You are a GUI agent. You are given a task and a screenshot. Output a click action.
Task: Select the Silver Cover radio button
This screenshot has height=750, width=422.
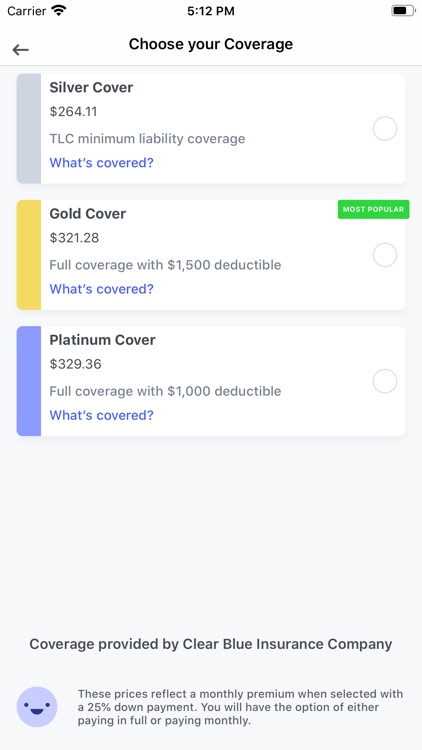pos(385,129)
